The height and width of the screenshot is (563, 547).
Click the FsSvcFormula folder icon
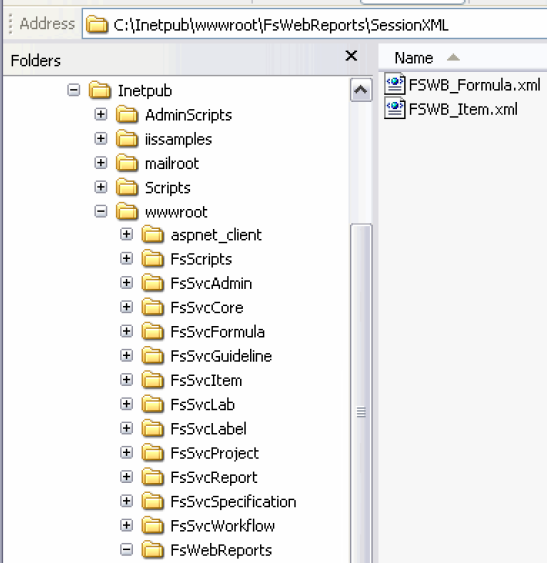click(x=153, y=331)
